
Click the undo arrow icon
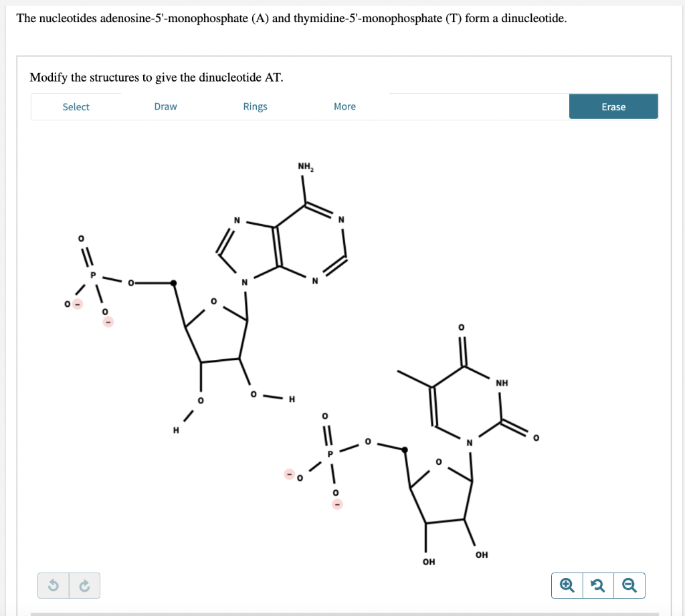click(53, 585)
